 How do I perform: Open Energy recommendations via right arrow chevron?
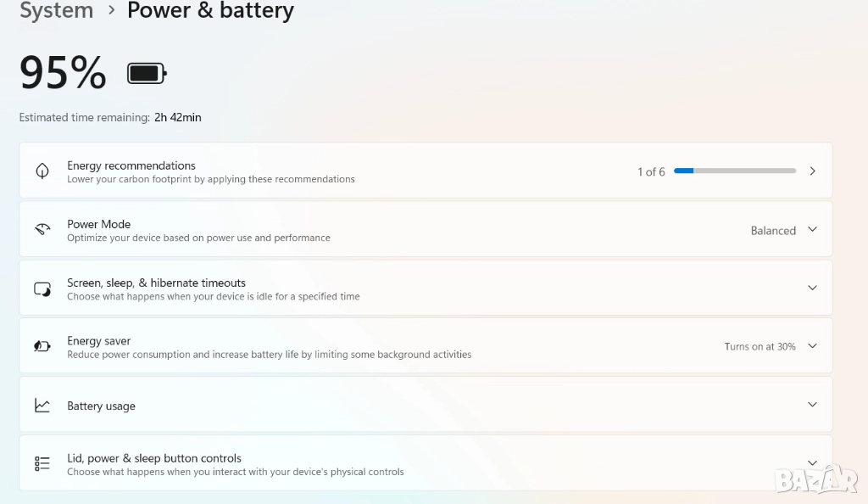coord(812,171)
